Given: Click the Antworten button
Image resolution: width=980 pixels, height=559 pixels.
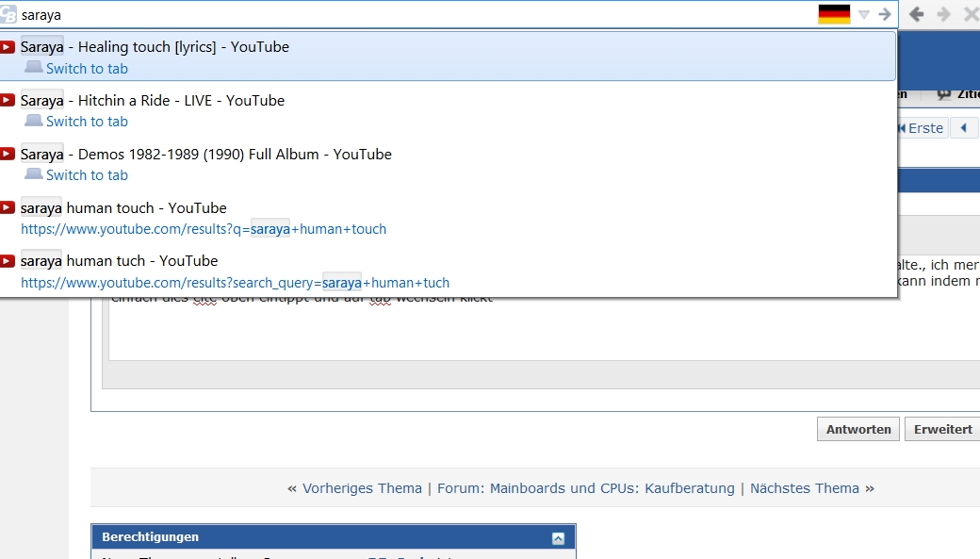Looking at the screenshot, I should pyautogui.click(x=858, y=430).
